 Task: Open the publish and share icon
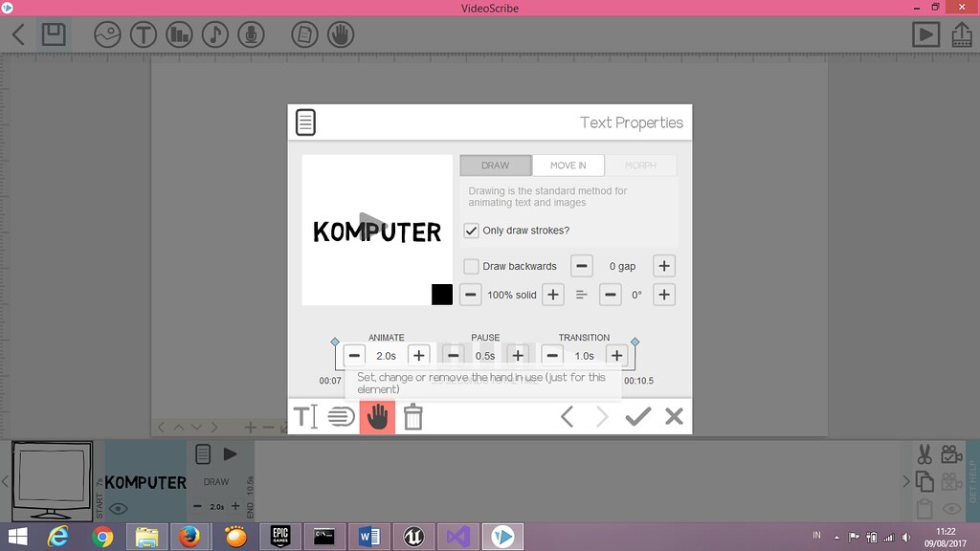point(962,34)
